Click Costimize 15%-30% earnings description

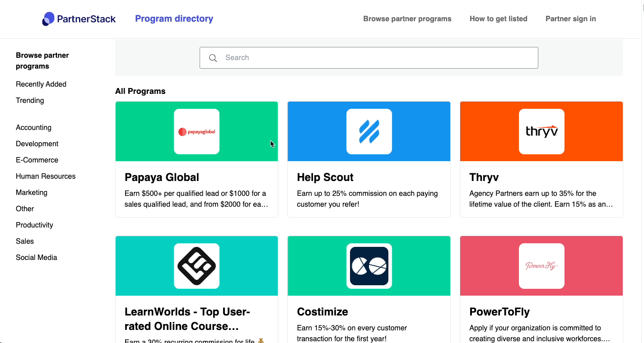pyautogui.click(x=352, y=334)
